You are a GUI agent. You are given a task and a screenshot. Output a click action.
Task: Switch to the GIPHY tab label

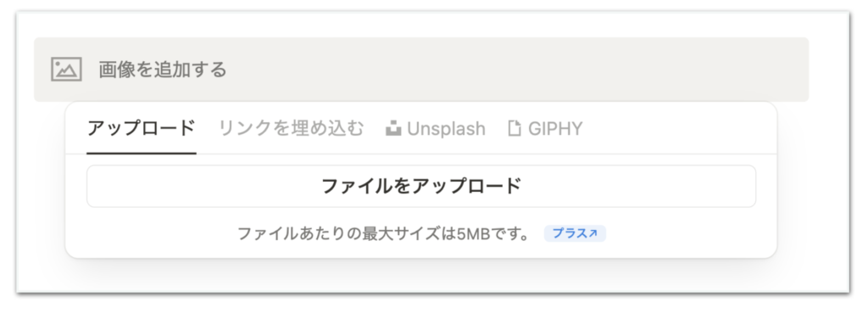[555, 129]
